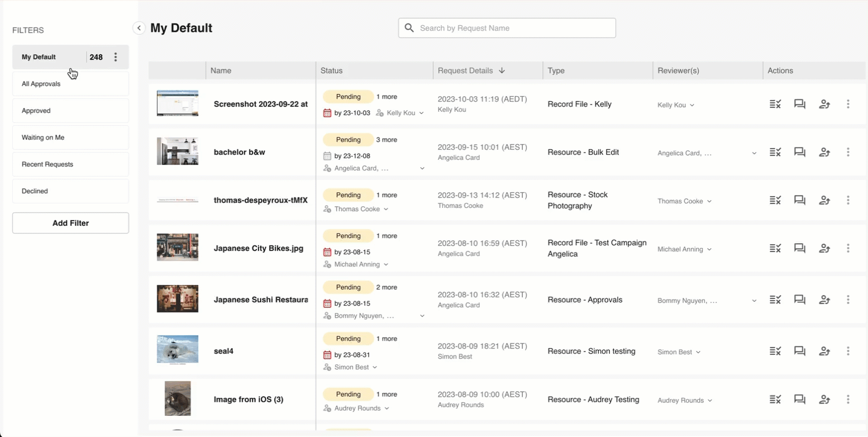868x437 pixels.
Task: Open the seal4 image thumbnail
Action: point(178,350)
